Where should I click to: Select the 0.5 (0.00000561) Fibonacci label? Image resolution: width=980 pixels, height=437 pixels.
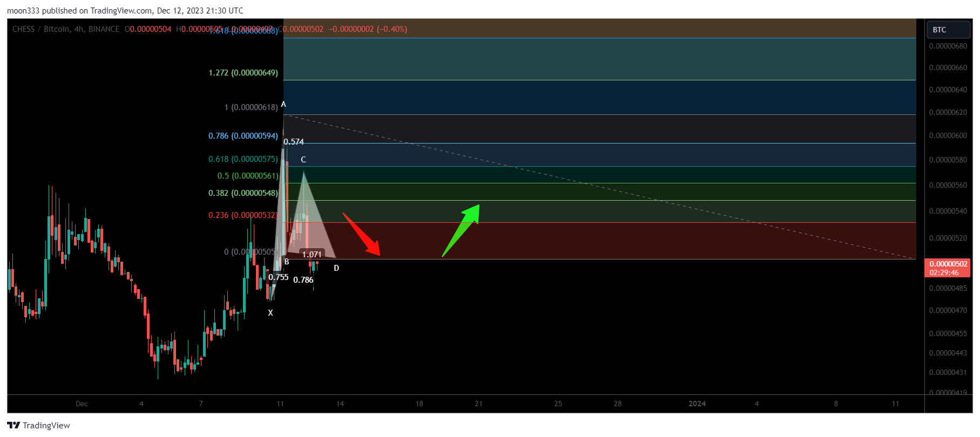[x=248, y=176]
